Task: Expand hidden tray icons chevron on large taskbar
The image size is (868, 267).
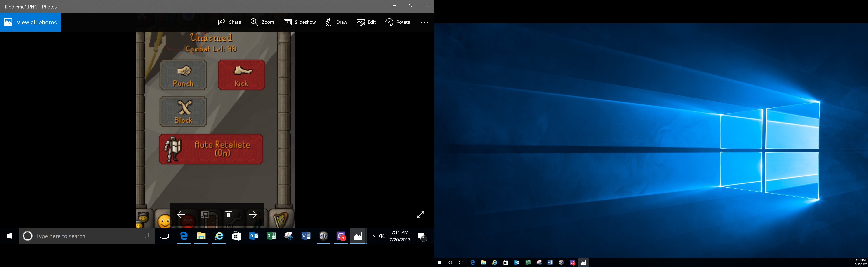Action: [373, 236]
